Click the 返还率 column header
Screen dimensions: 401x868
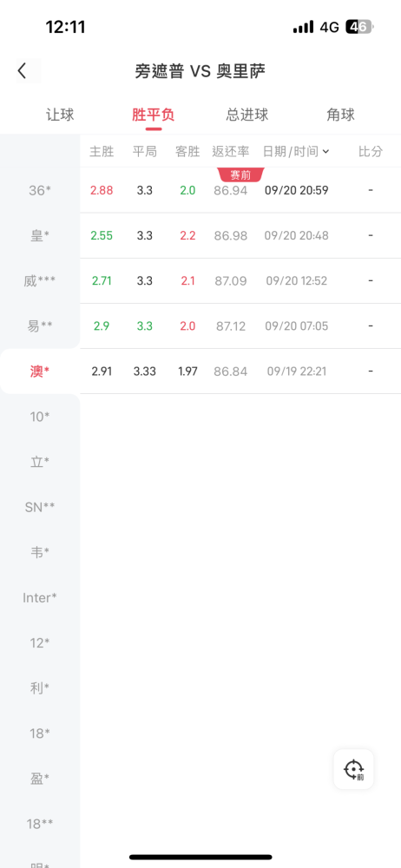pyautogui.click(x=231, y=152)
